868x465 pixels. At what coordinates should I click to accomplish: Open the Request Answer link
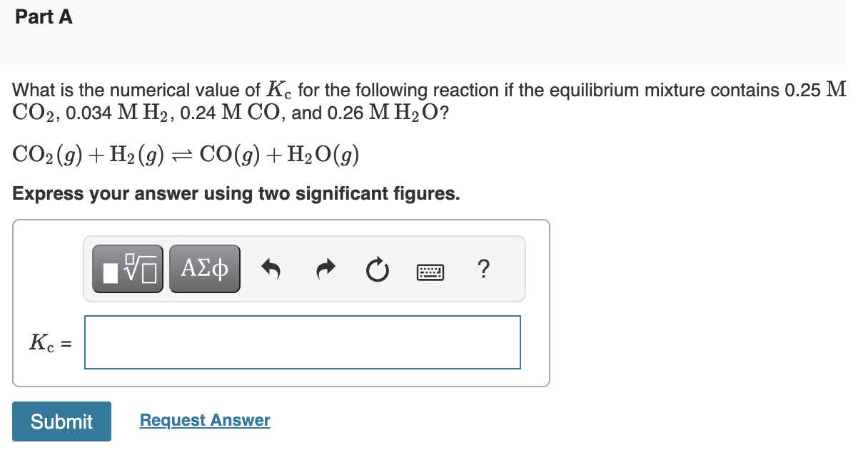204,420
